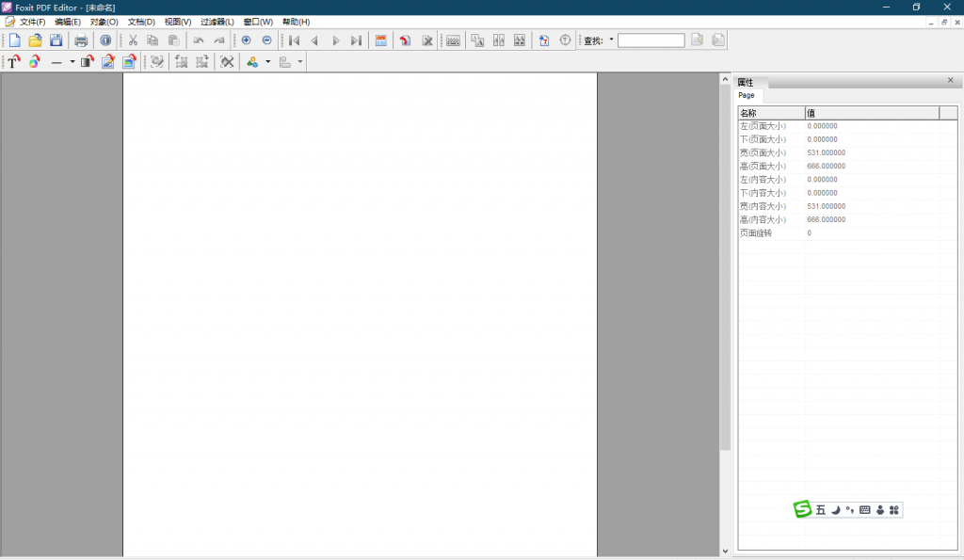Create a new PDF document

pos(15,40)
